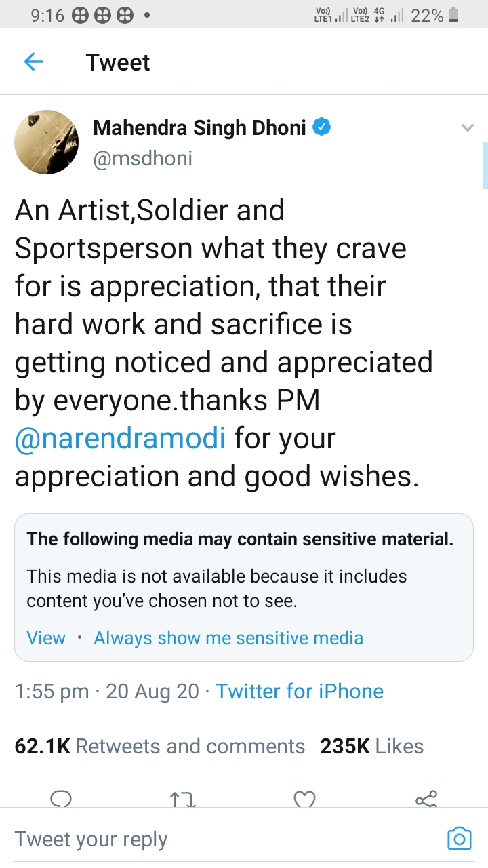Open Mahendra Singh Dhoni's profile picture
The width and height of the screenshot is (488, 868).
pos(47,142)
